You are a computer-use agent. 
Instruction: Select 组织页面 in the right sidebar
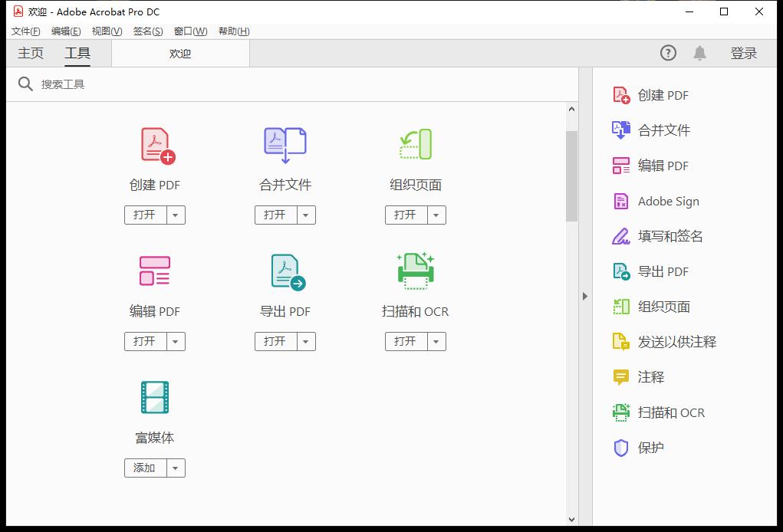click(x=651, y=307)
